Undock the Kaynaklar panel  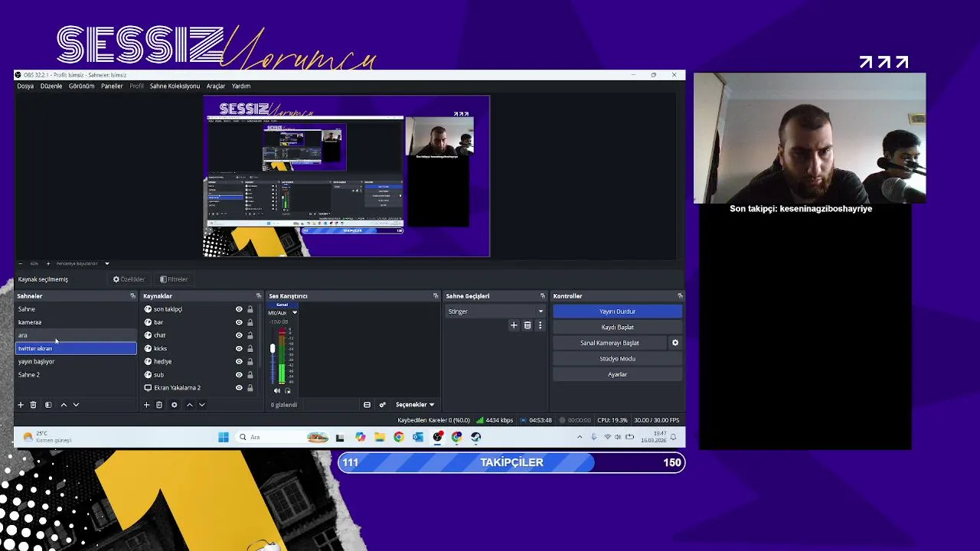pyautogui.click(x=258, y=296)
